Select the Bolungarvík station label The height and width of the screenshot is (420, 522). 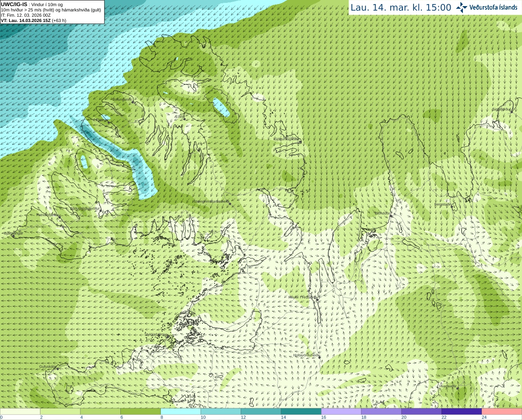point(122,99)
